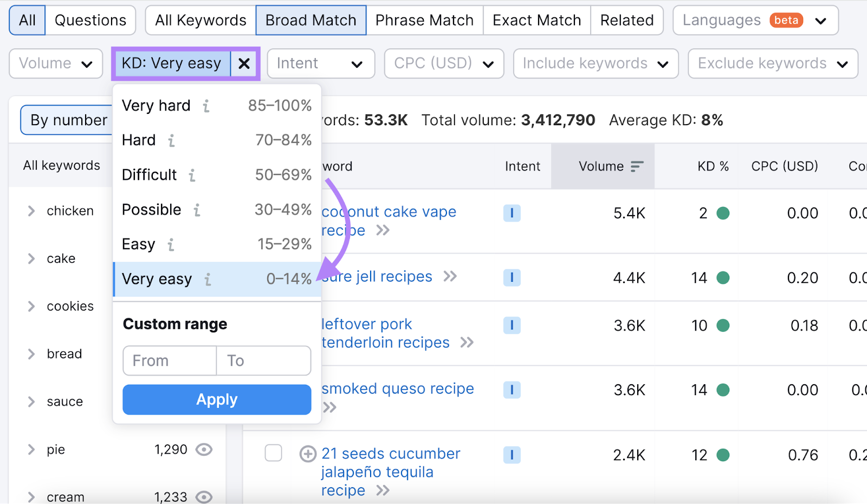Open the smoked queso recipe keyword link

[x=397, y=389]
